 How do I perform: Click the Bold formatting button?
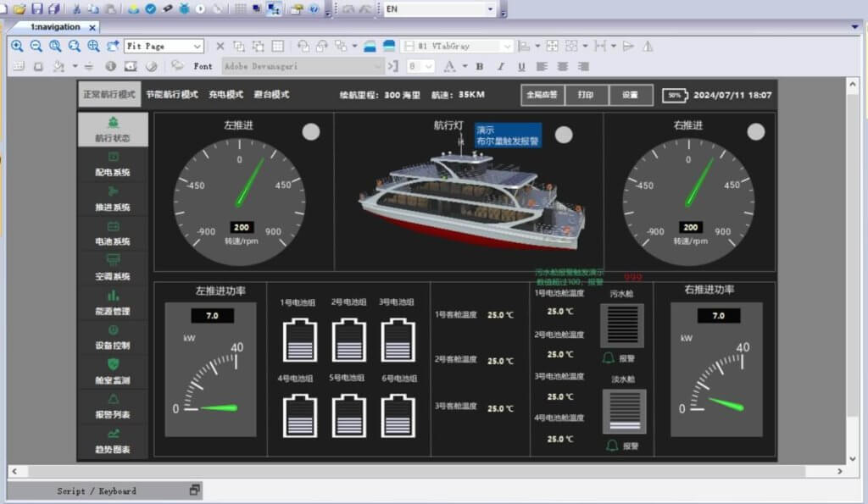point(480,66)
